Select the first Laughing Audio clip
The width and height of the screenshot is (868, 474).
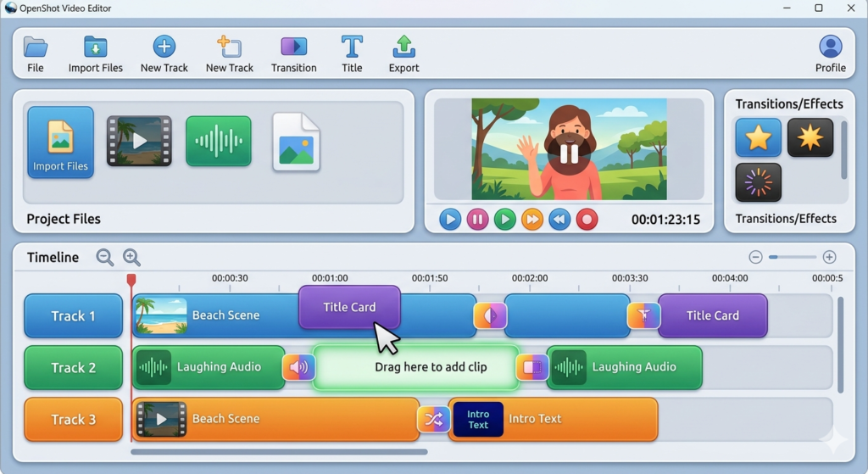pos(209,367)
